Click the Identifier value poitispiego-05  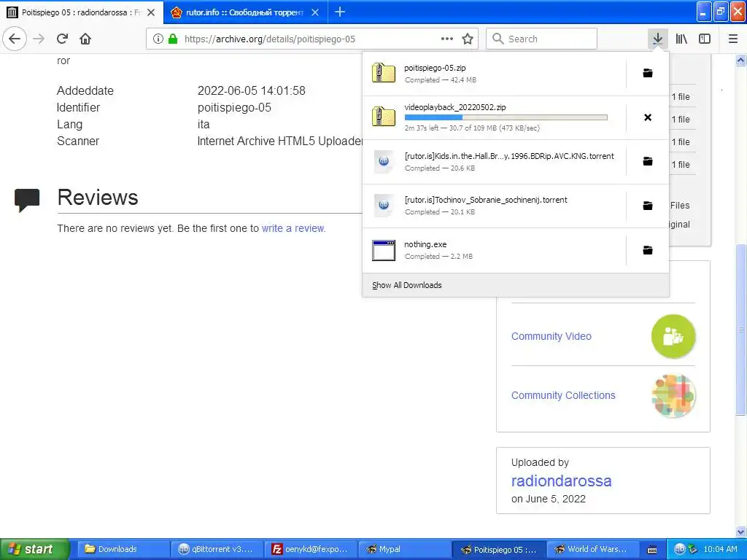tap(234, 108)
